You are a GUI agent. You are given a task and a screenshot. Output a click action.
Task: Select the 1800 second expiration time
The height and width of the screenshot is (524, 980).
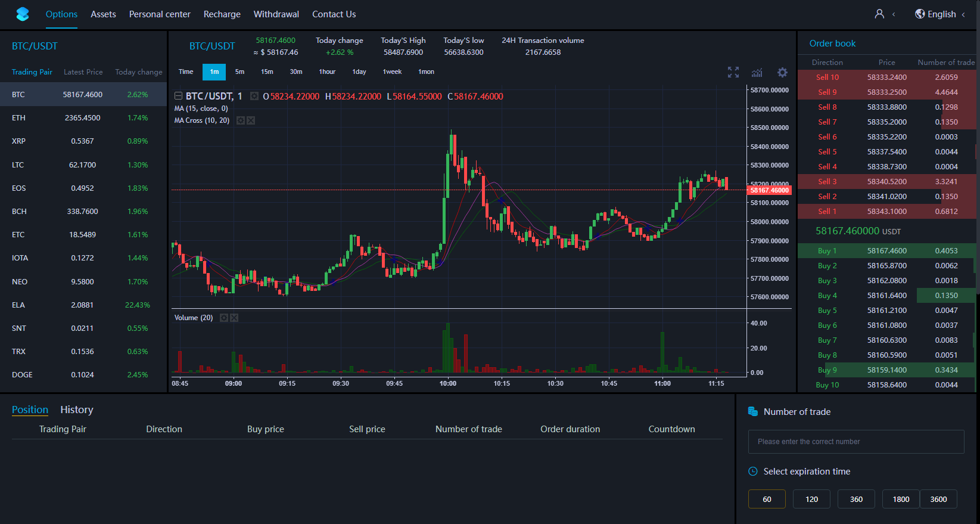pos(901,499)
